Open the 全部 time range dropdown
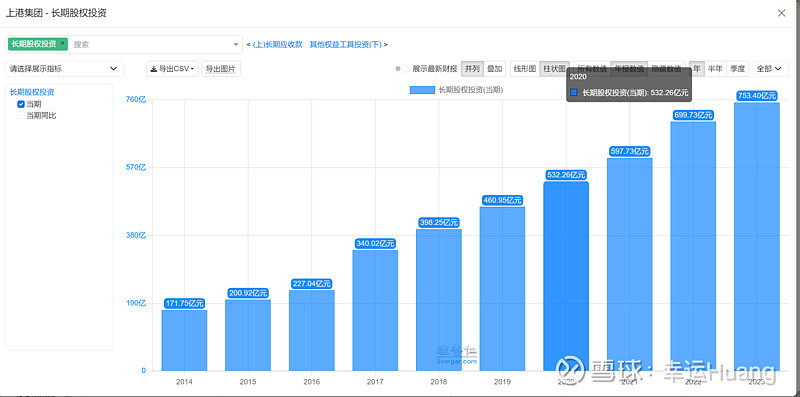The width and height of the screenshot is (800, 397). pos(769,68)
